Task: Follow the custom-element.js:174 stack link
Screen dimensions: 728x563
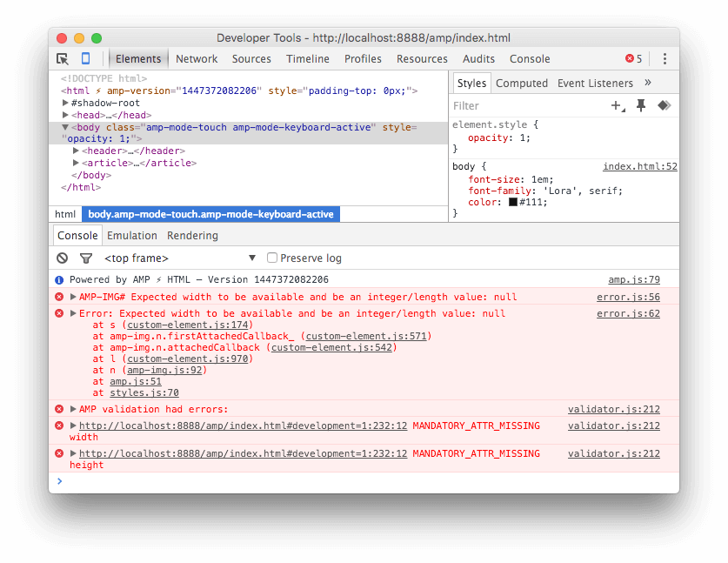Action: coord(188,325)
